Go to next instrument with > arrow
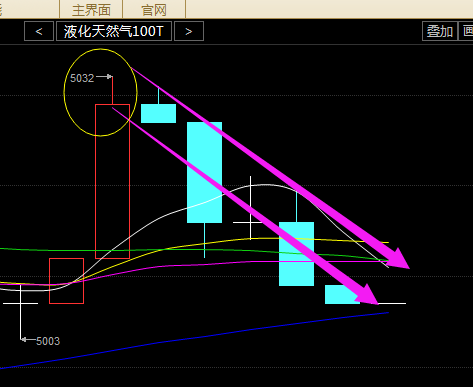 pos(189,31)
